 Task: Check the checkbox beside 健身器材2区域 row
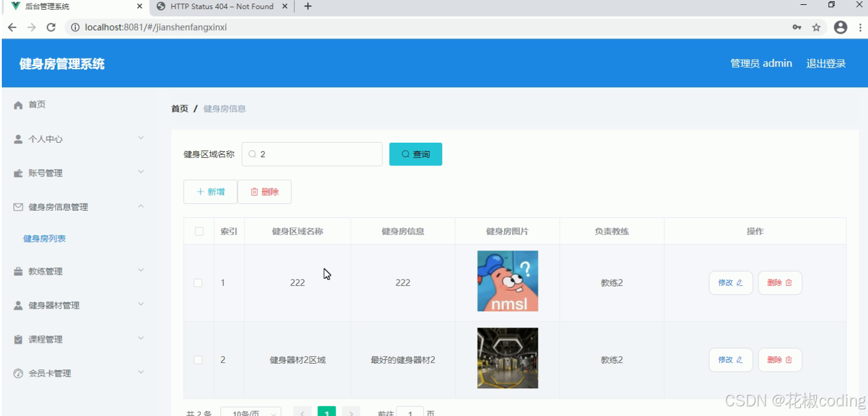pyautogui.click(x=198, y=359)
